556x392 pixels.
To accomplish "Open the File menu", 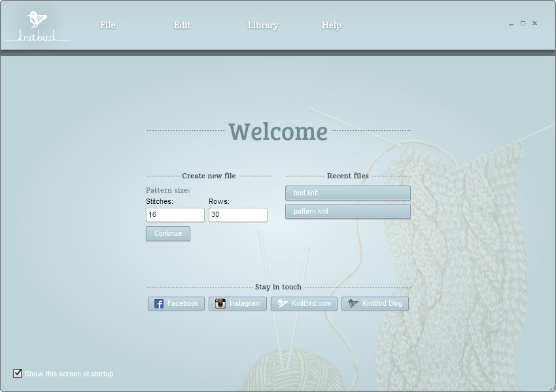I will tap(107, 25).
